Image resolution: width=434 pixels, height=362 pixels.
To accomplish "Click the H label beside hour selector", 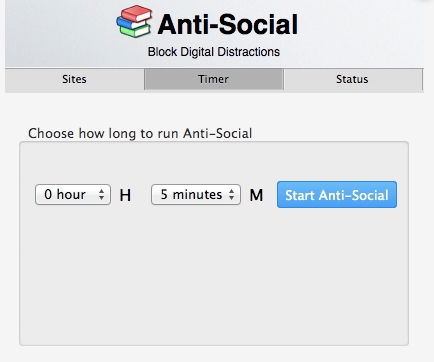I will (x=125, y=195).
